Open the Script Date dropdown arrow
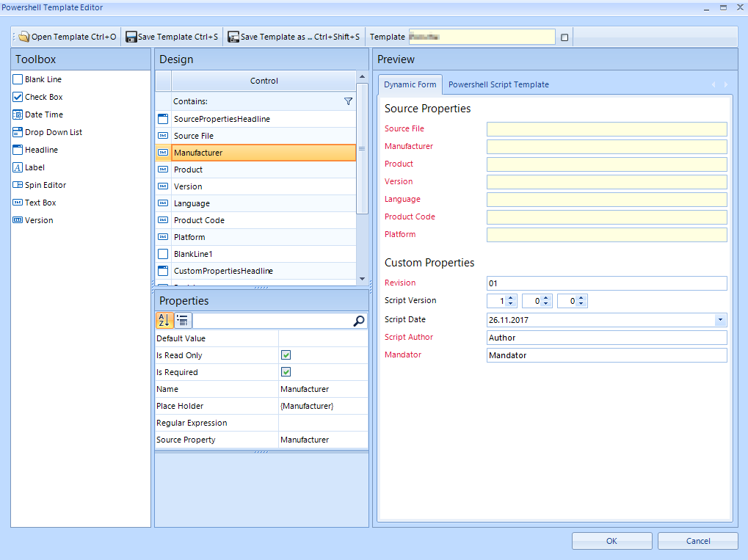The height and width of the screenshot is (560, 748). pyautogui.click(x=720, y=319)
